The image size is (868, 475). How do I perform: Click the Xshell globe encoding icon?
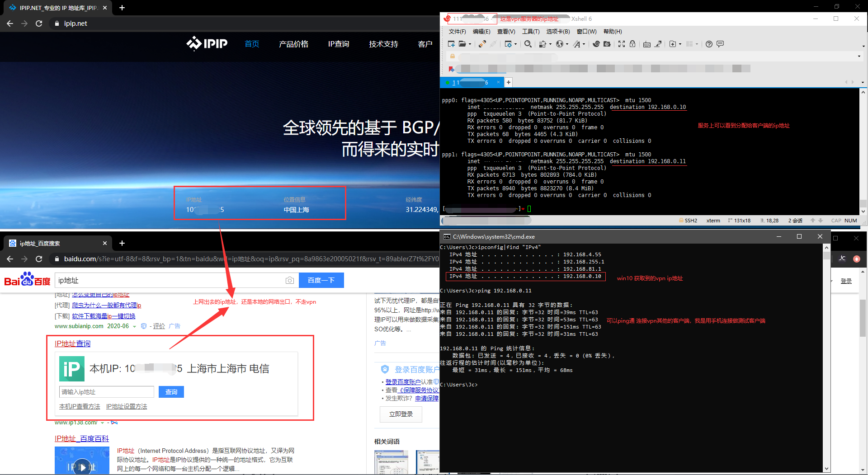tap(560, 44)
